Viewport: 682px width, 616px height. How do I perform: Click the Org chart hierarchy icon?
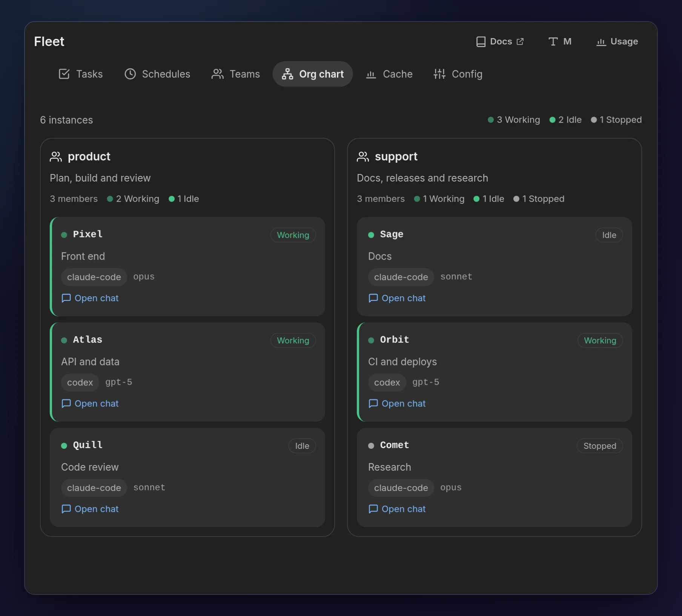287,74
